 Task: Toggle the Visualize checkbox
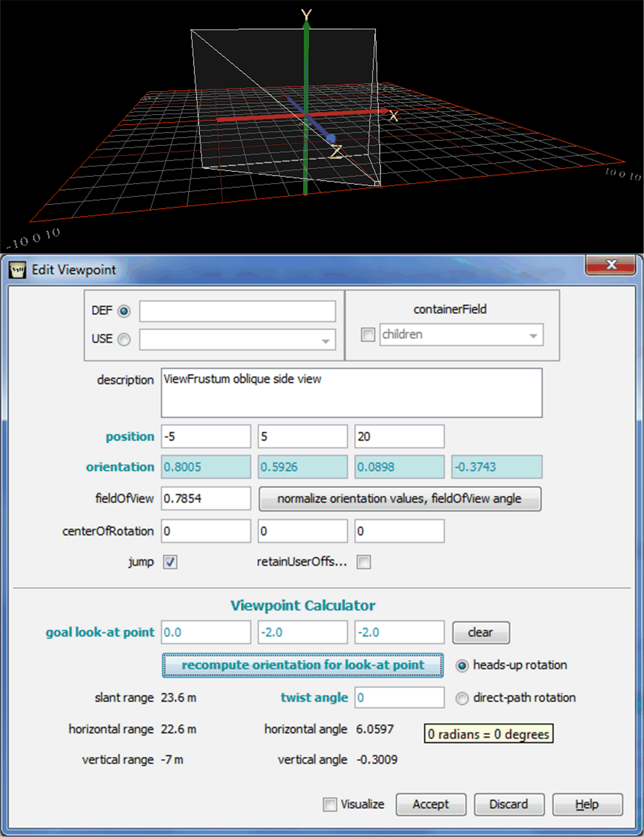pos(330,805)
